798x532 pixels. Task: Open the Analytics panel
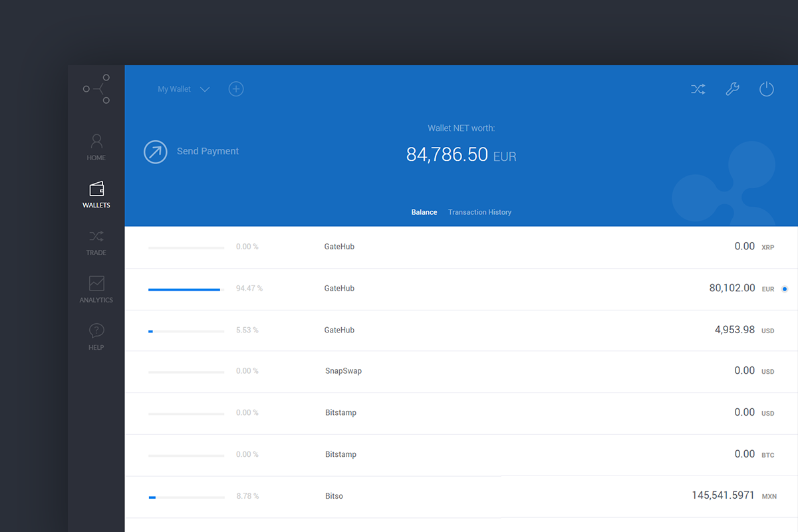pyautogui.click(x=96, y=289)
